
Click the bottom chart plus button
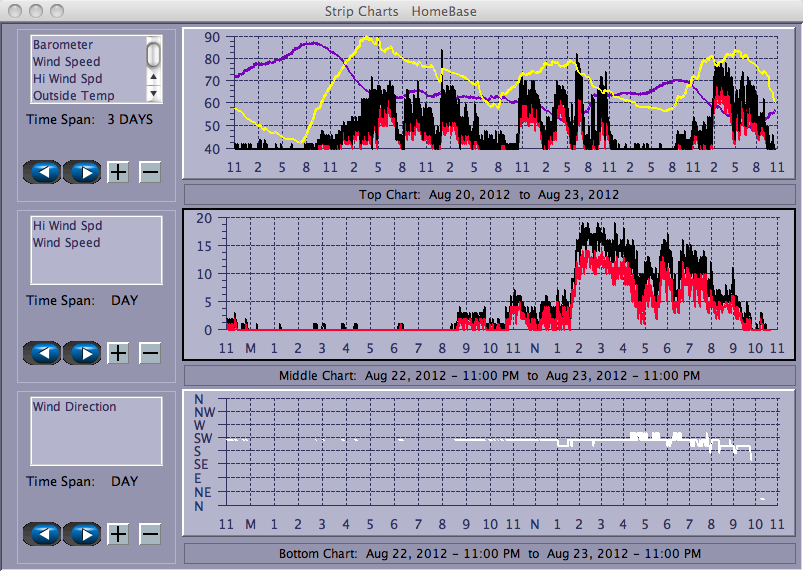pyautogui.click(x=118, y=534)
